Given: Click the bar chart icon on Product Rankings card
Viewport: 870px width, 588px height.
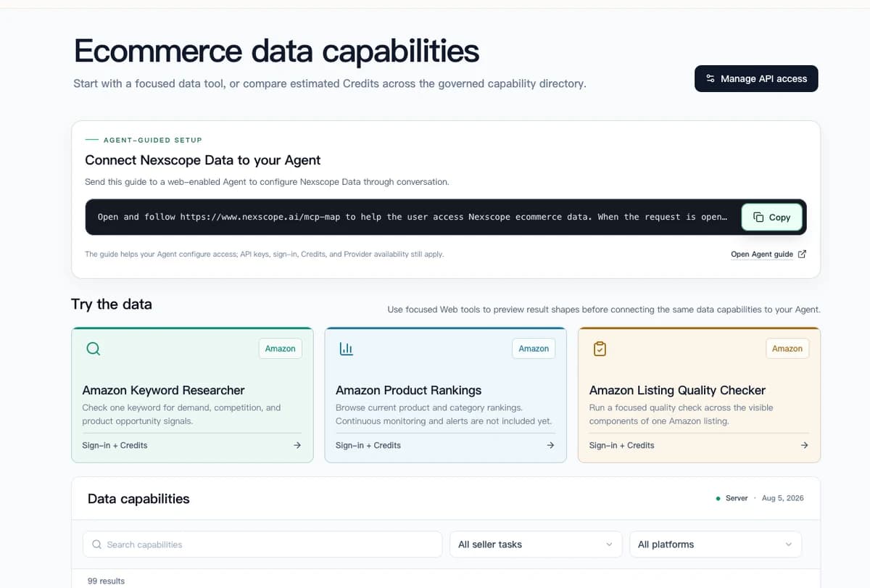Looking at the screenshot, I should tap(346, 349).
